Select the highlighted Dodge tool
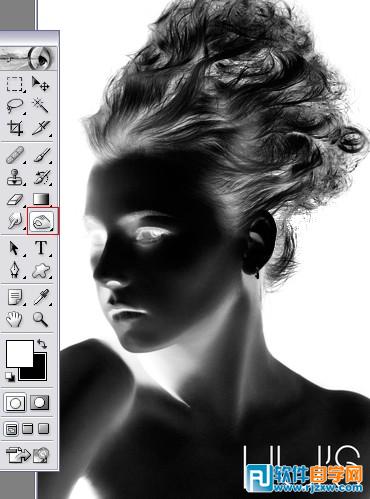Screen dimensions: 370x499 [43, 221]
